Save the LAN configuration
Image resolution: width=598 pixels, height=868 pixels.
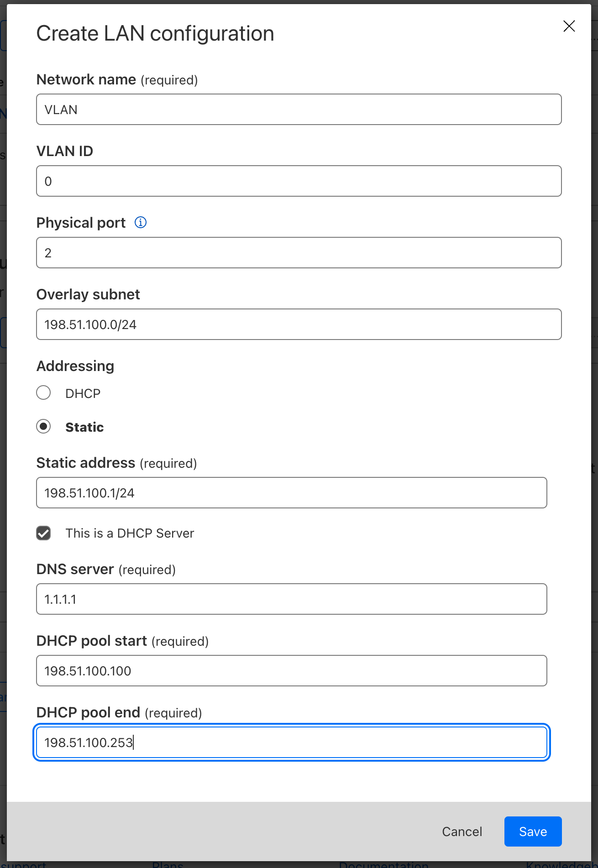(532, 831)
